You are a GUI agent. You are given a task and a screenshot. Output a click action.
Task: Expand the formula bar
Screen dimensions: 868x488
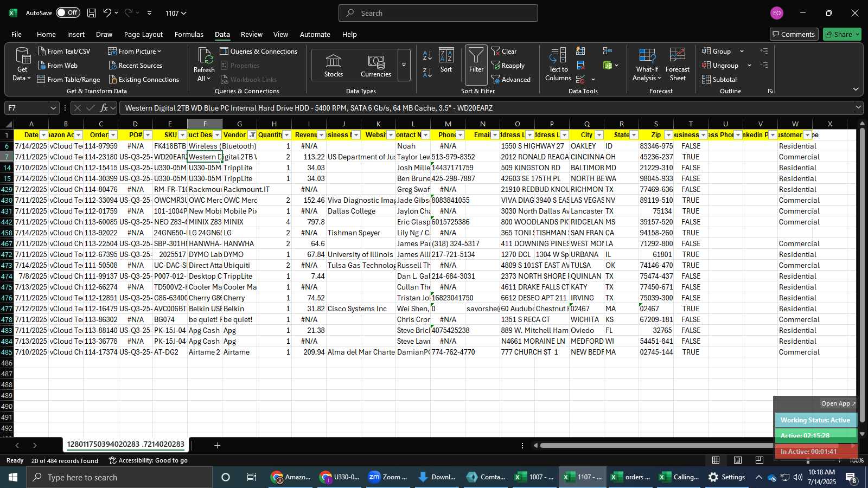(858, 108)
